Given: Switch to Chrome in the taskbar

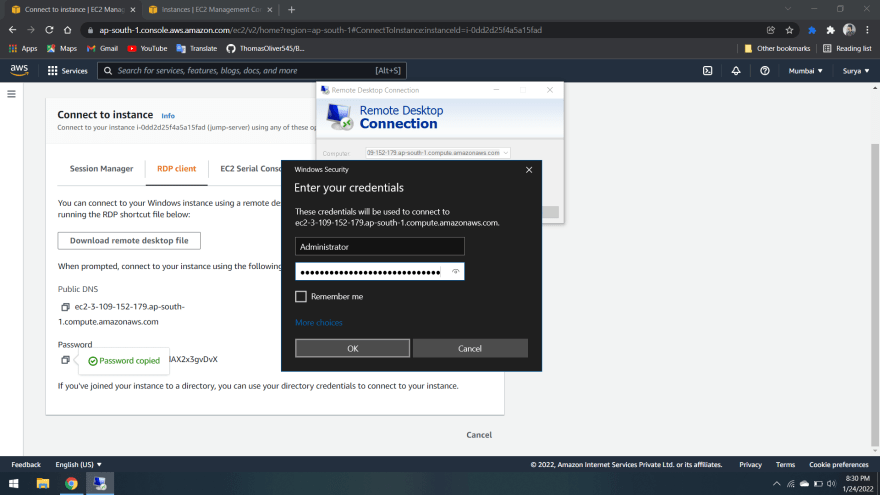Looking at the screenshot, I should point(71,483).
